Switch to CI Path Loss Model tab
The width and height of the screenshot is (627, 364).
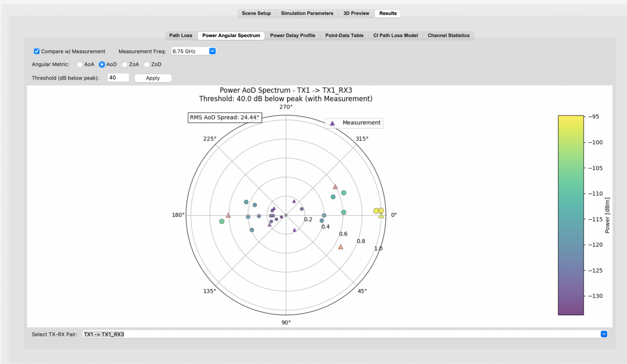pos(396,36)
